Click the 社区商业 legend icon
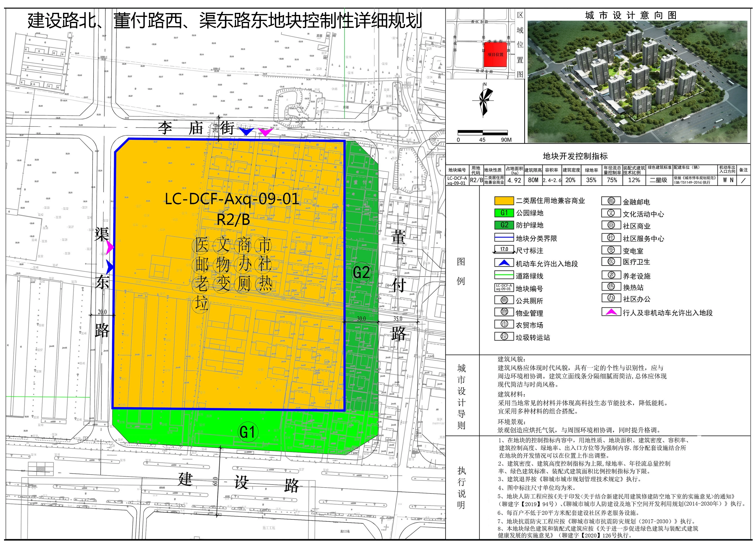 pos(611,225)
